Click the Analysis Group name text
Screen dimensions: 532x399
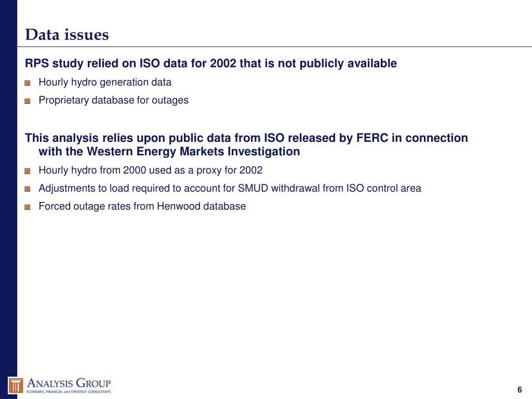pos(69,383)
